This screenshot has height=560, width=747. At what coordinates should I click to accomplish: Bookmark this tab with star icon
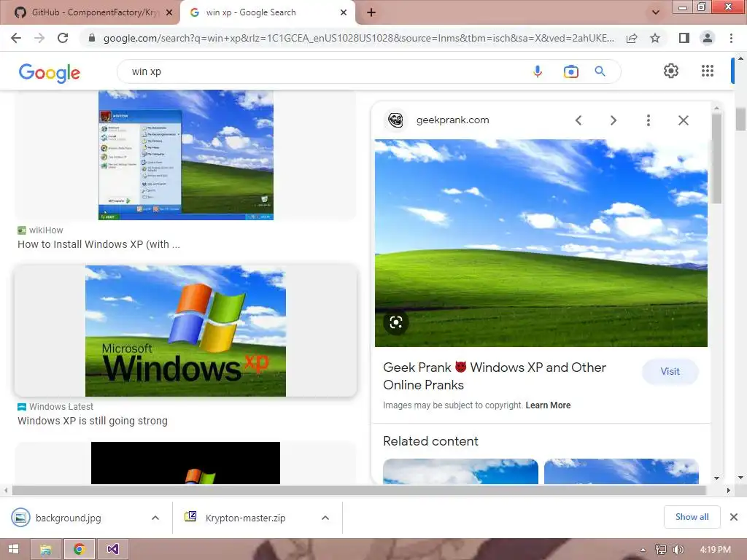click(655, 38)
